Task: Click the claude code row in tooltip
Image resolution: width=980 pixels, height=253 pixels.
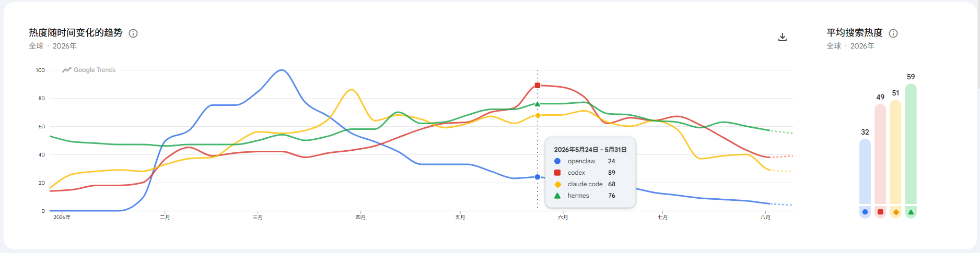Action: (590, 184)
